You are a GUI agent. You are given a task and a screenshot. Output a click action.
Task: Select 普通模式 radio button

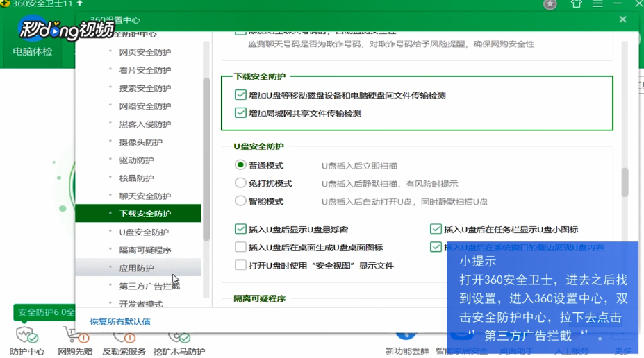tap(240, 165)
